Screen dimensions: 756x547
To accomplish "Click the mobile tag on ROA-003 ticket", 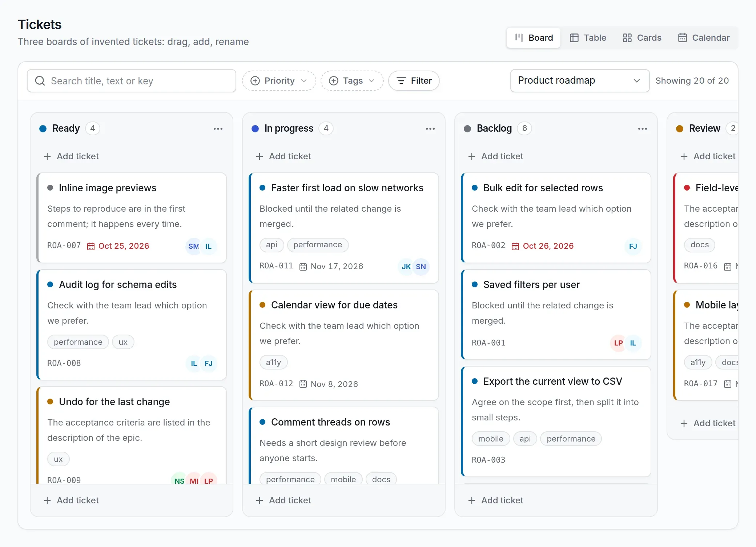I will [x=491, y=439].
